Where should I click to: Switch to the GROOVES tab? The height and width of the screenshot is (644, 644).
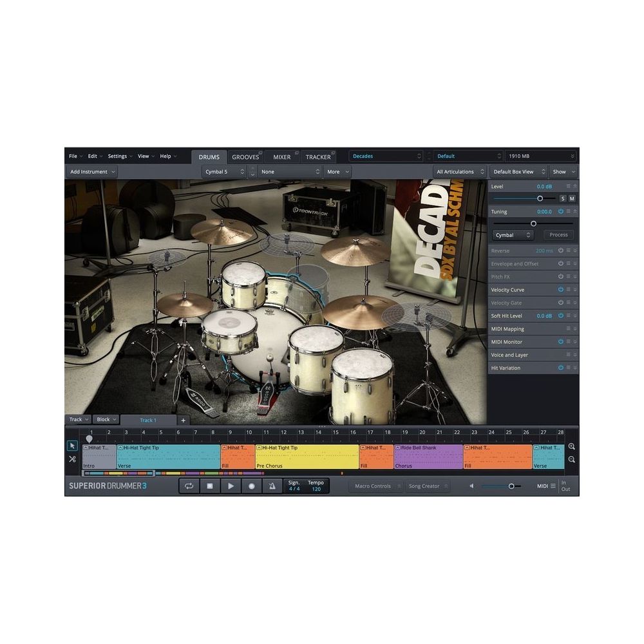pyautogui.click(x=246, y=156)
